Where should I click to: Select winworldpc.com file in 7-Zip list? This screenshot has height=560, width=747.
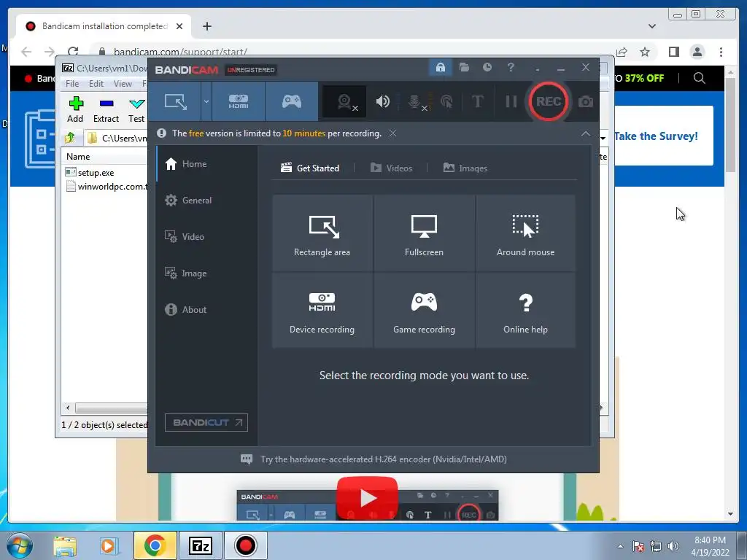click(x=107, y=186)
